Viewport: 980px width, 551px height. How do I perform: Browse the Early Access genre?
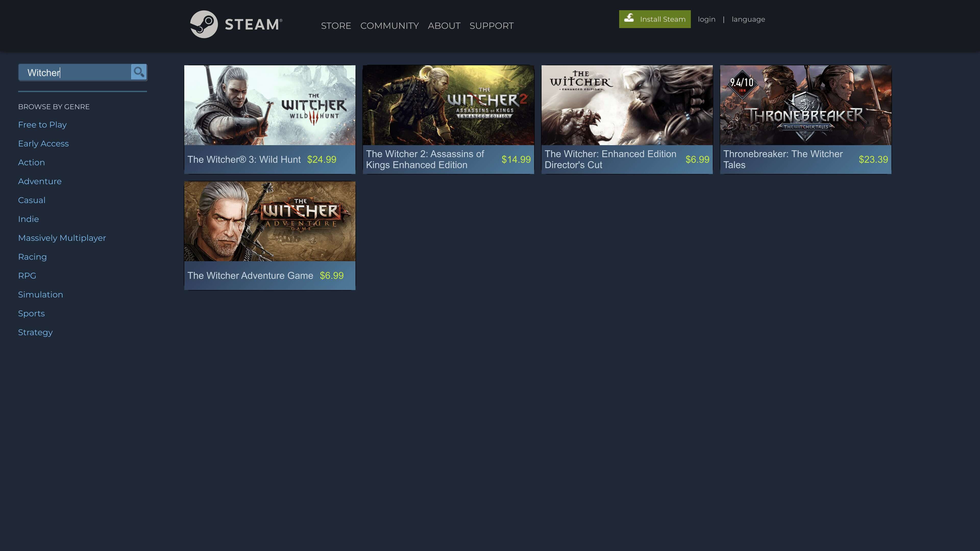[43, 144]
